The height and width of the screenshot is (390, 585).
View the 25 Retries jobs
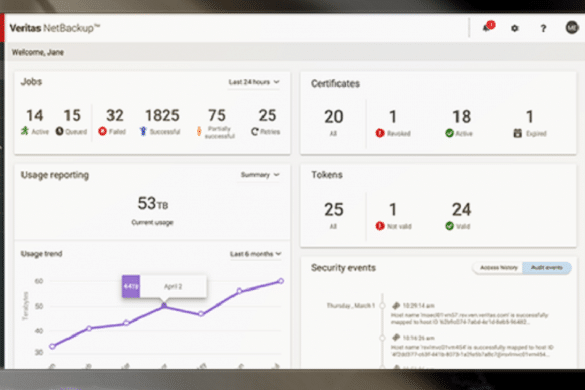[x=267, y=115]
